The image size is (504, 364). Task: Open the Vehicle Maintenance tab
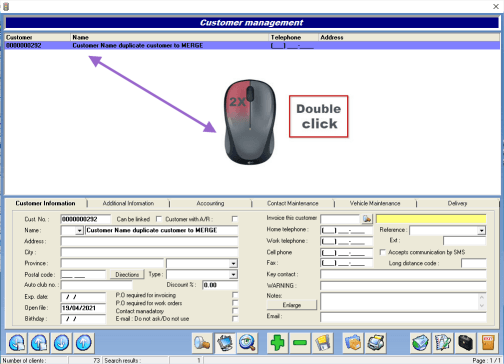coord(375,203)
